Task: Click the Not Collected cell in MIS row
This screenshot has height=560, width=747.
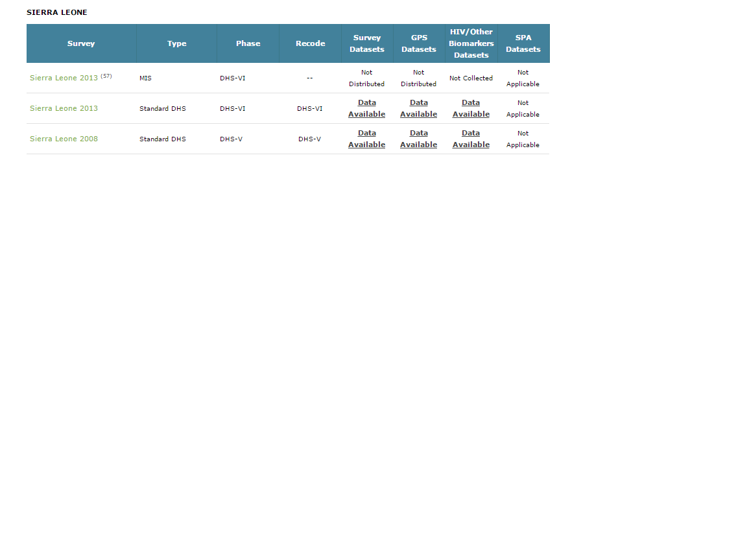Action: pyautogui.click(x=471, y=78)
